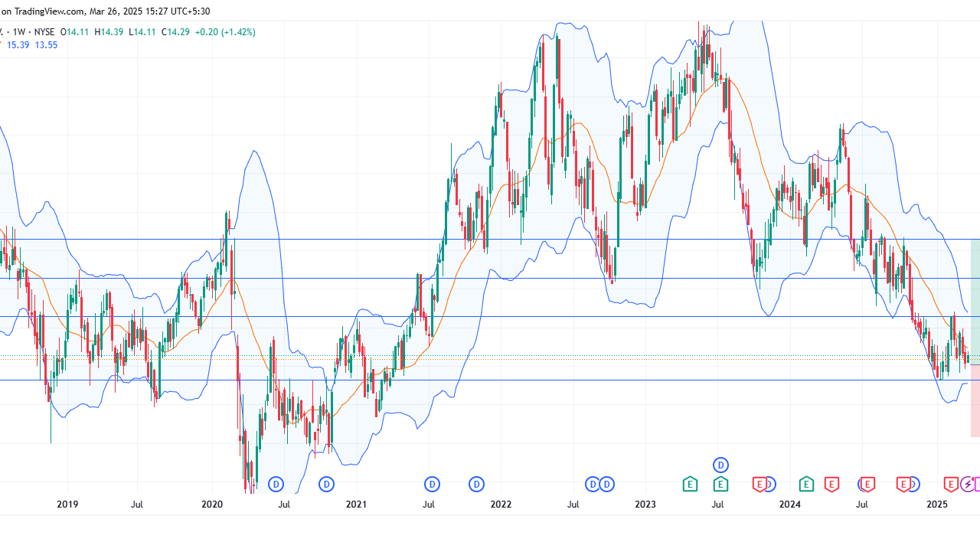Click the 1W interval label
Viewport: 980px width, 542px height.
pos(20,32)
